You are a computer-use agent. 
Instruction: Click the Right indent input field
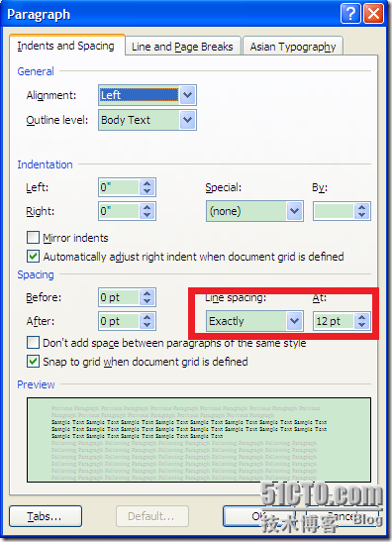pos(119,211)
